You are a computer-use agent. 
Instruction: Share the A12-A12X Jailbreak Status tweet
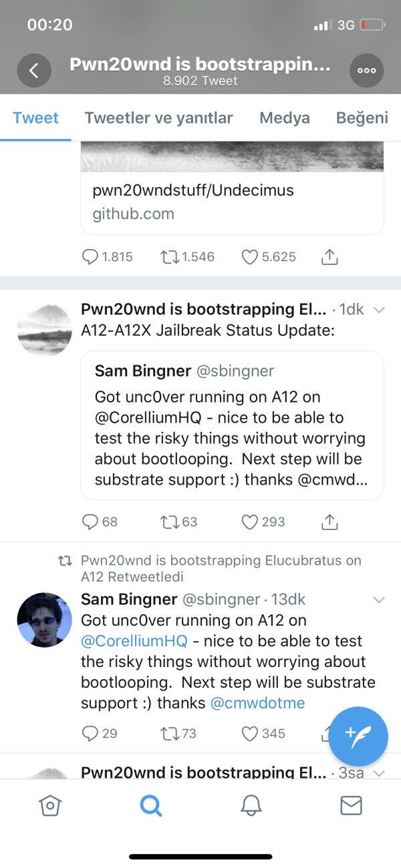coord(329,522)
